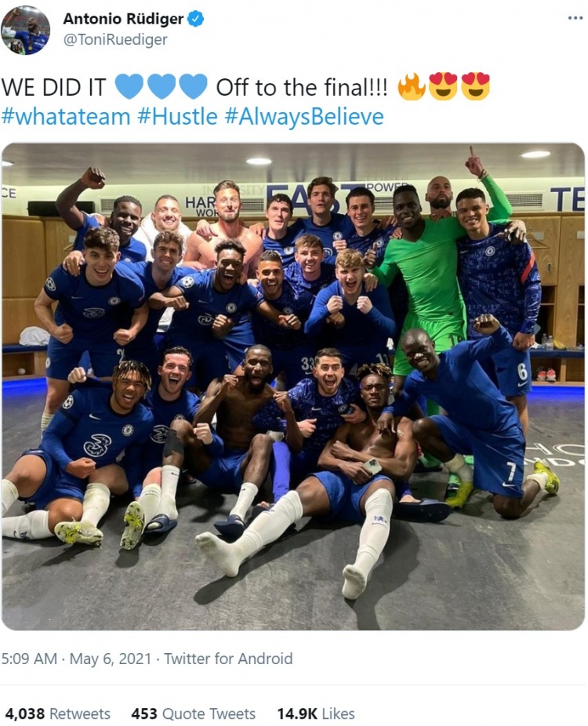Screen dimensions: 588x726
Task: Show the 14.9K Likes list
Action: (316, 713)
